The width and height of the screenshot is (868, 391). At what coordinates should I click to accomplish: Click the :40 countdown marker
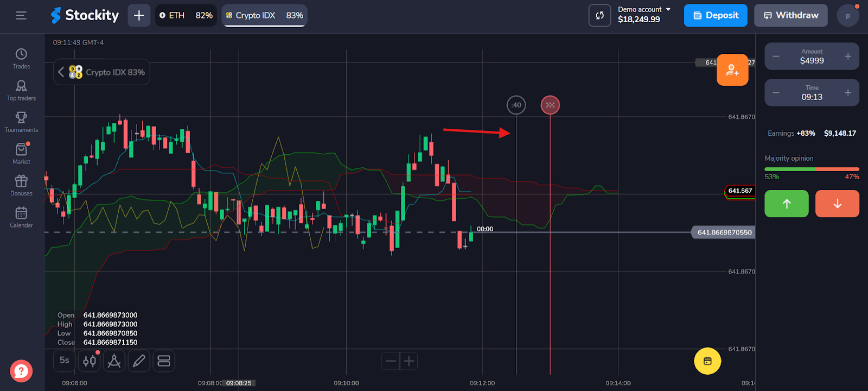516,105
